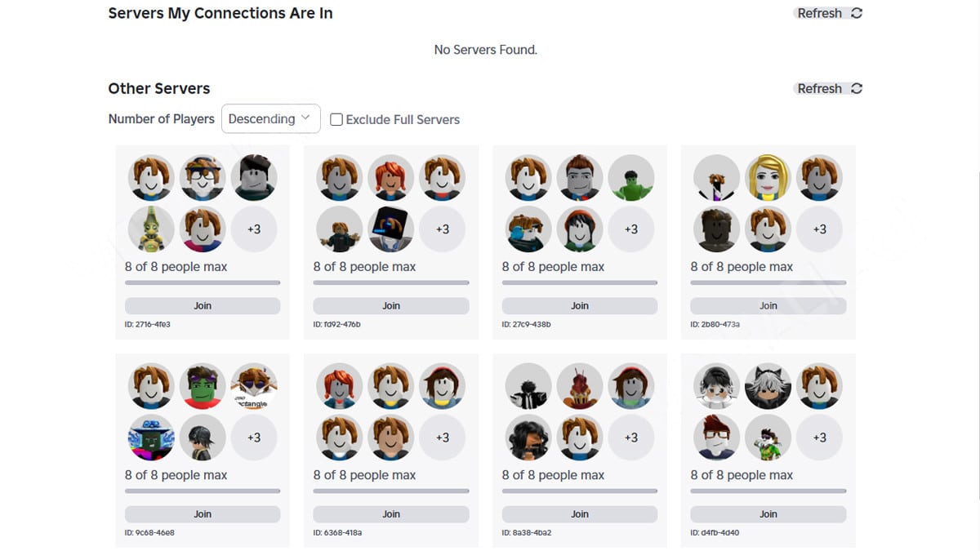Show +3 more players in server 2716-4fe3

[x=254, y=229]
